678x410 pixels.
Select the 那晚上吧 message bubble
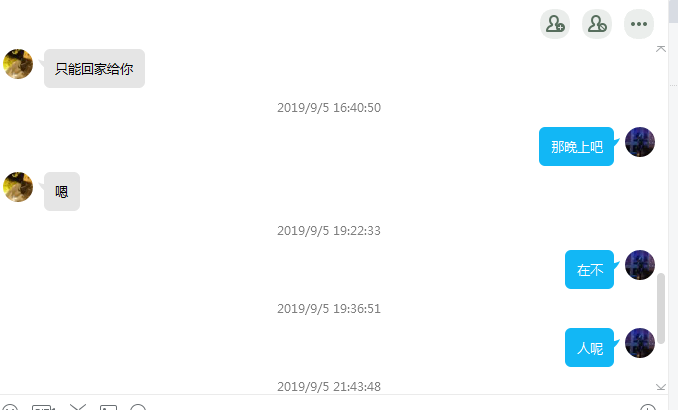[x=576, y=146]
